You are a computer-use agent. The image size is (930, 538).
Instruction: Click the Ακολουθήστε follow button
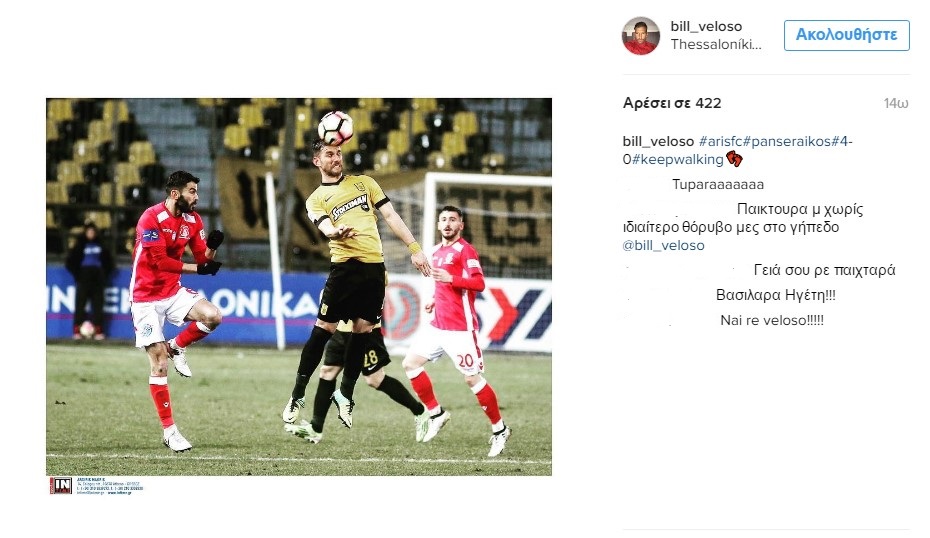(x=846, y=35)
